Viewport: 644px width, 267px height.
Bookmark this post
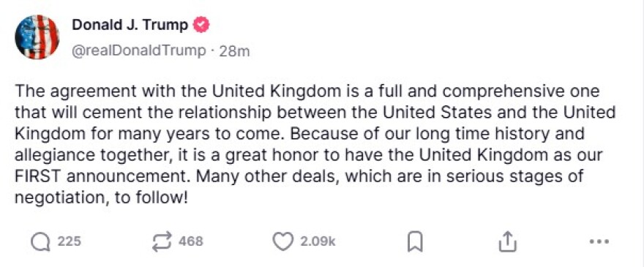click(x=415, y=242)
